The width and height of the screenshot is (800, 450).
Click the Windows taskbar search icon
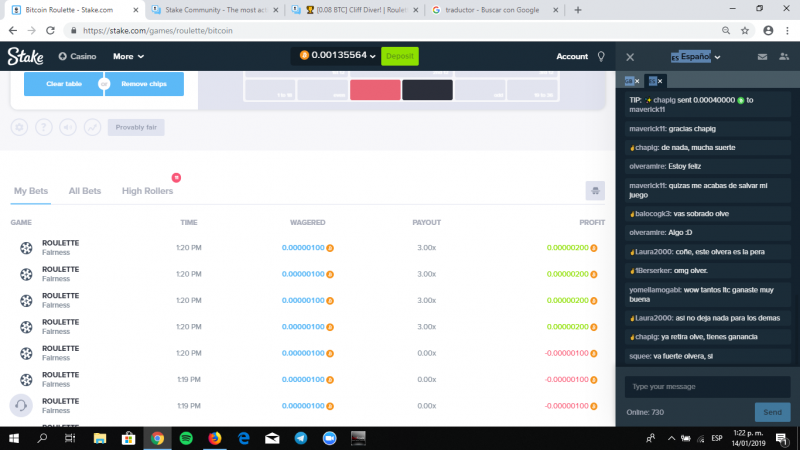pos(42,438)
